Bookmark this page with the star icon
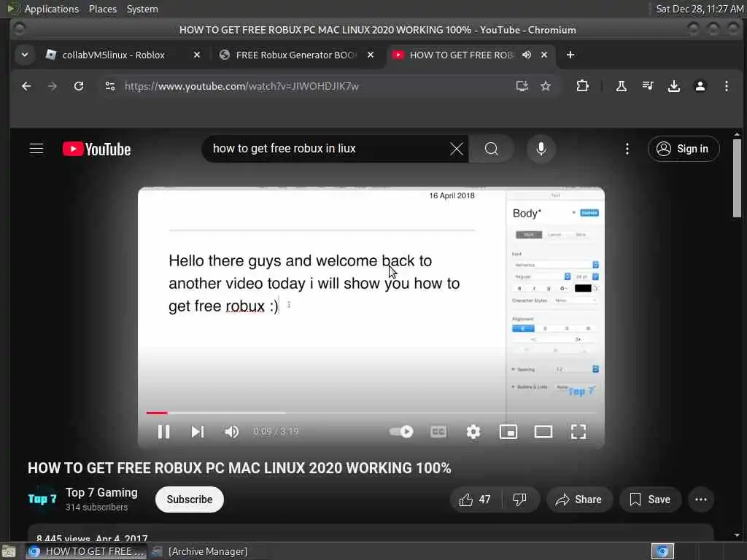Screen dimensions: 747x560 pos(546,86)
